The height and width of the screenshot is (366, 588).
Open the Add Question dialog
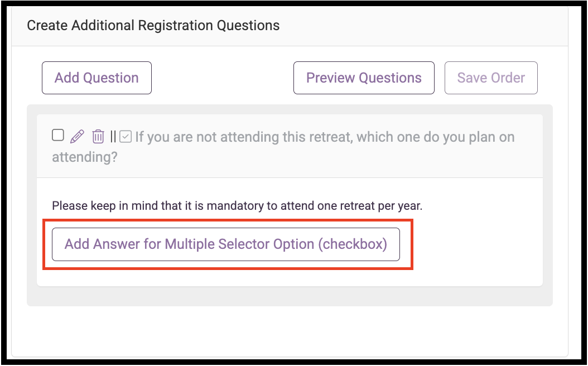97,78
